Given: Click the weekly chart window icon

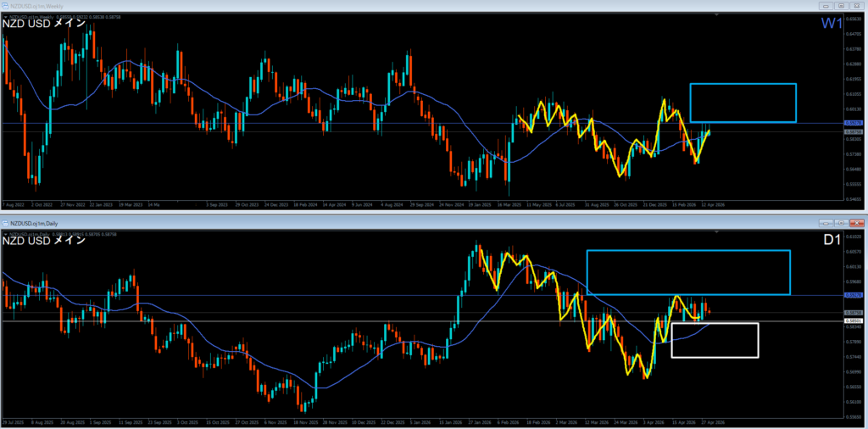Looking at the screenshot, I should [7, 7].
